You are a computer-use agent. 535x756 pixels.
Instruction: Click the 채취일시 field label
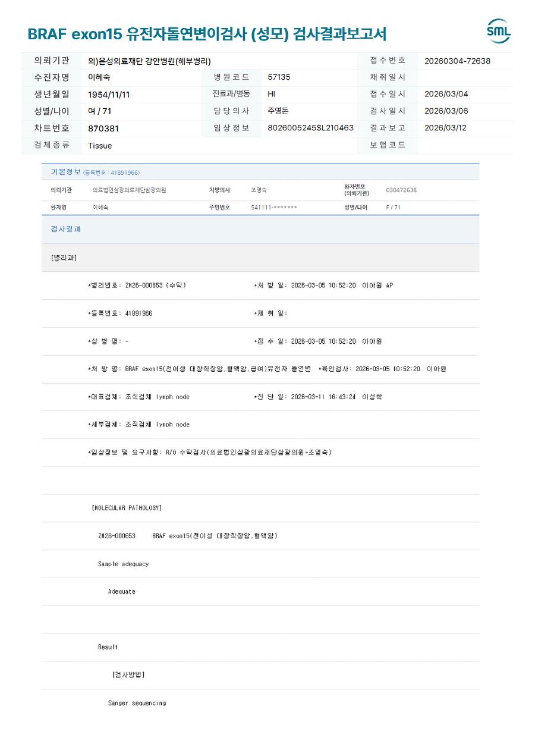(388, 77)
